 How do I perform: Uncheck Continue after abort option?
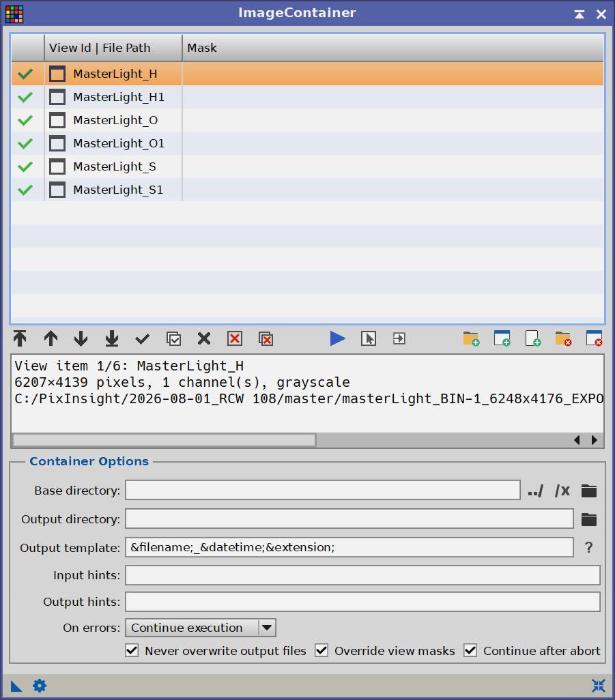pyautogui.click(x=470, y=650)
